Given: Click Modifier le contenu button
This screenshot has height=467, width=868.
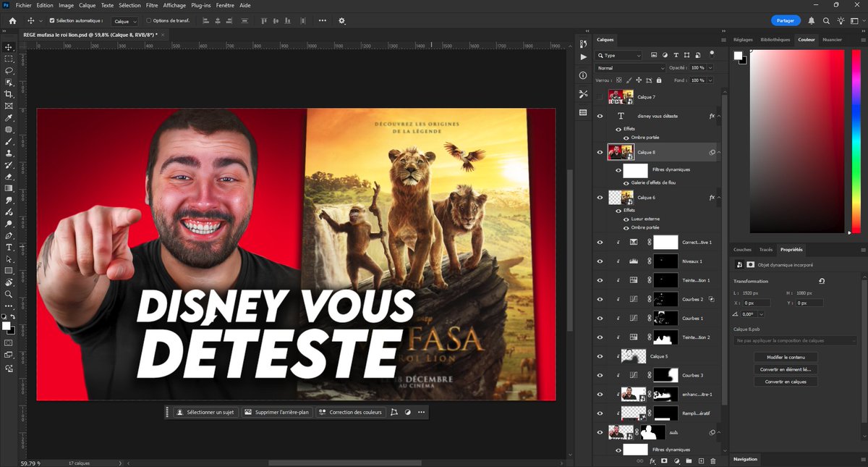Looking at the screenshot, I should pos(786,357).
